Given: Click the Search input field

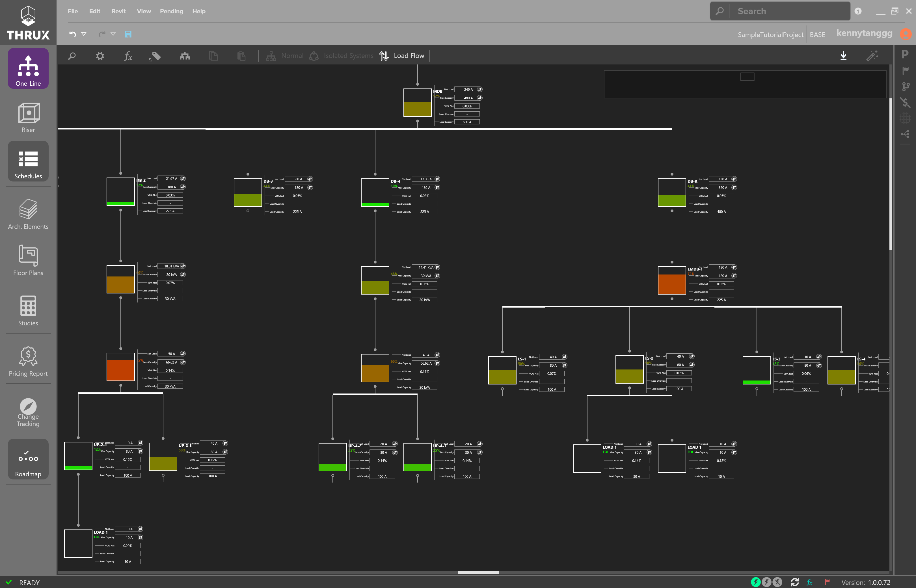Looking at the screenshot, I should [789, 11].
